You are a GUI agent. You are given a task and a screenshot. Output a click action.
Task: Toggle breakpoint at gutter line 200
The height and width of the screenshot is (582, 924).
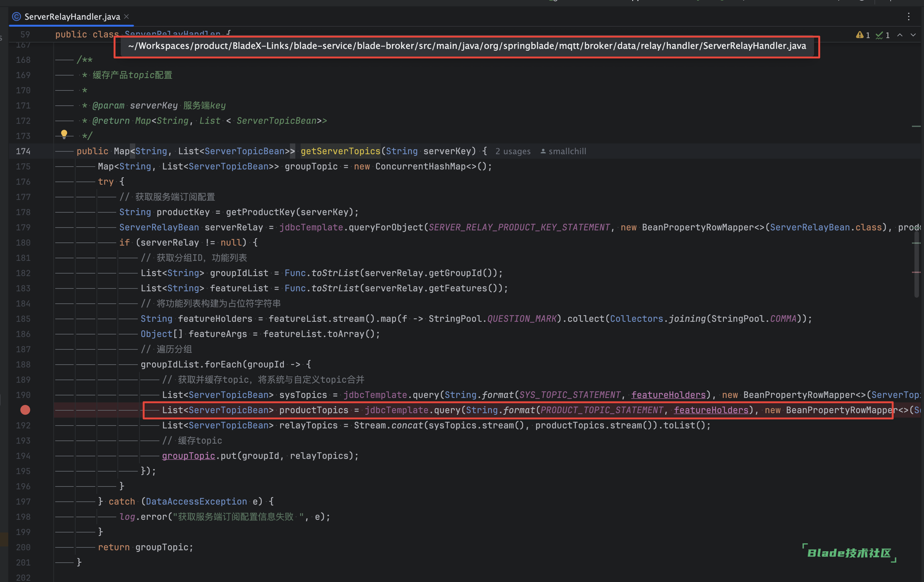[23, 547]
